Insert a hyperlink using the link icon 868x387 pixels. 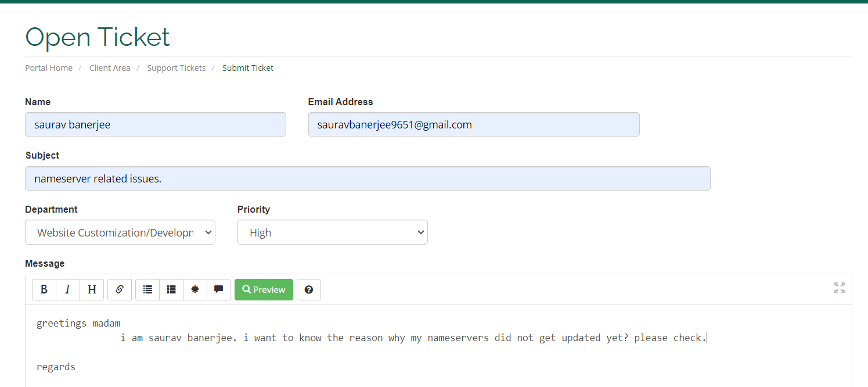[x=120, y=289]
